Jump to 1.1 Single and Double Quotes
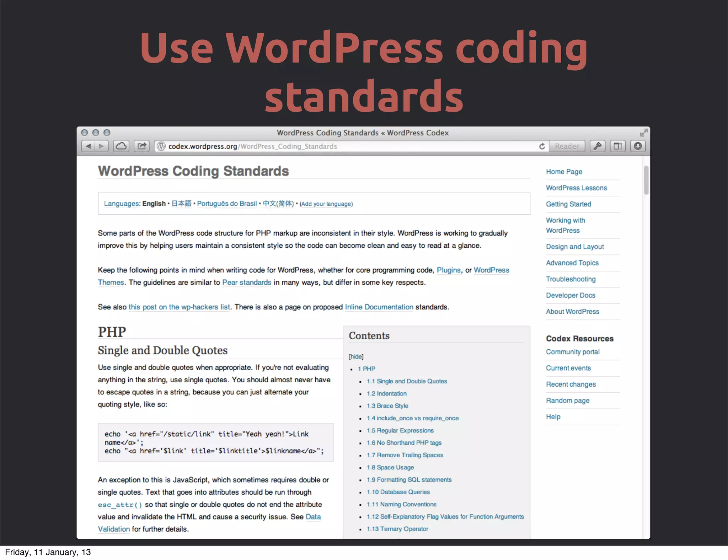 407,381
